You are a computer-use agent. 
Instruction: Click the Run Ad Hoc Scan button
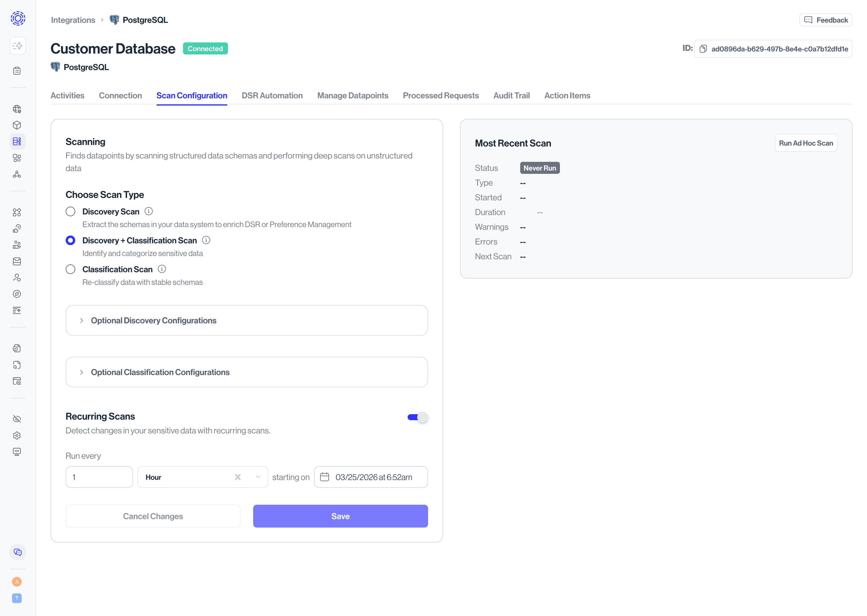click(x=806, y=143)
